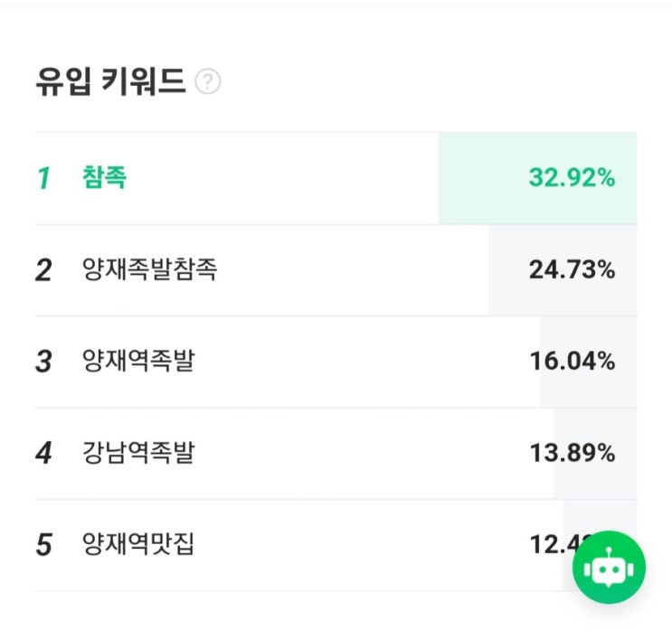Click the green share bar for 참족

479,178
